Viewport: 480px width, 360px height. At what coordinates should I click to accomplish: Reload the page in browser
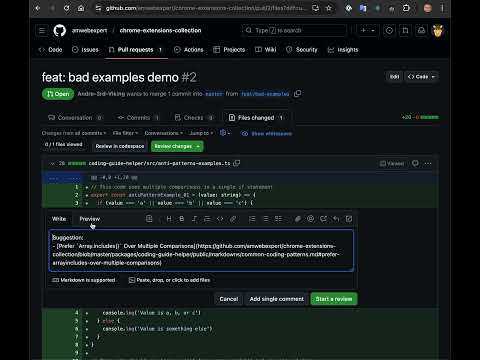[66, 8]
